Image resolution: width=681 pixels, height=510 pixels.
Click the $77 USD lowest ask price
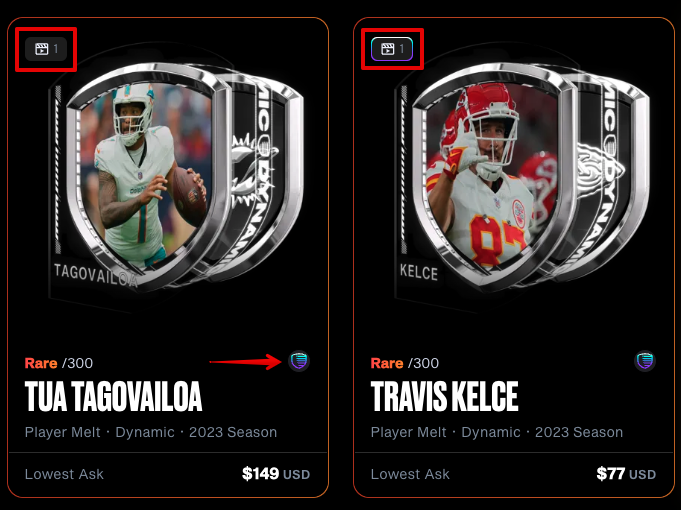pyautogui.click(x=626, y=474)
